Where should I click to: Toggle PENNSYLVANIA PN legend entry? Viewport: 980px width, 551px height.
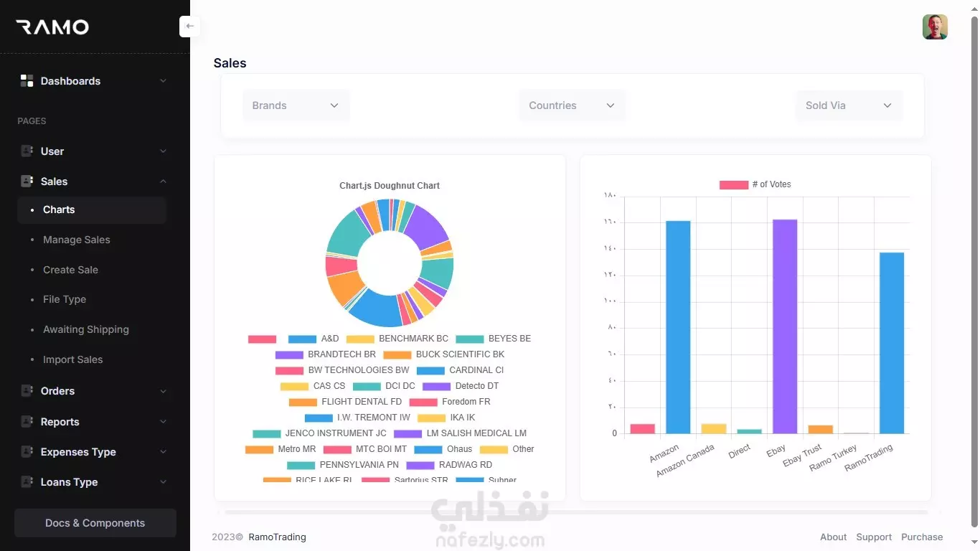click(x=343, y=465)
